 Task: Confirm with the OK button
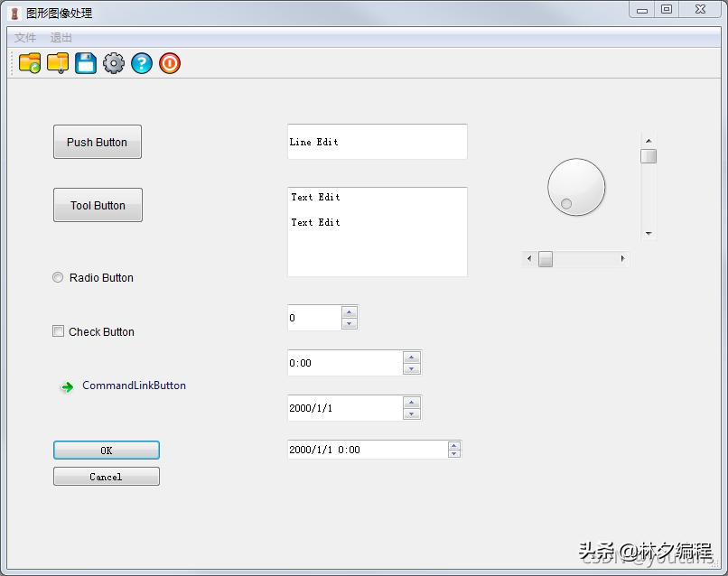pyautogui.click(x=107, y=451)
